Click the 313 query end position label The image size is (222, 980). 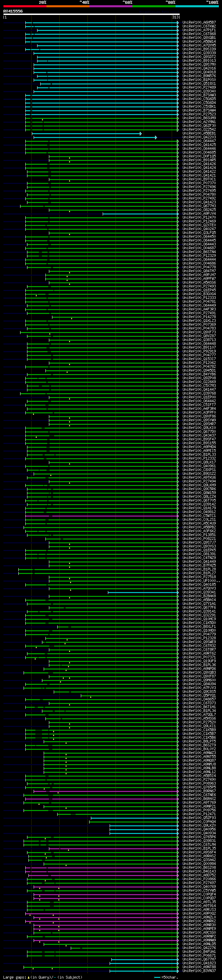pyautogui.click(x=175, y=17)
